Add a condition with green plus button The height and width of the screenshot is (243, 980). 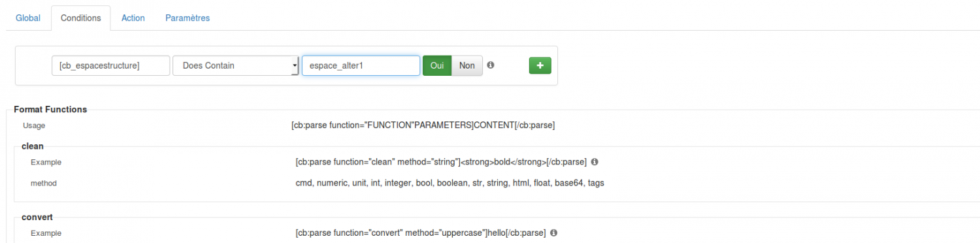[x=540, y=65]
